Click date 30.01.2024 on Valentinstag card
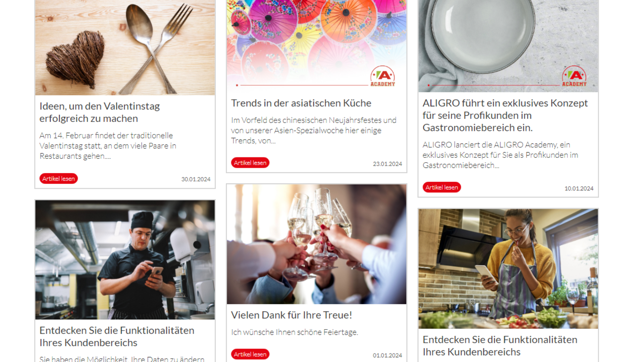This screenshot has height=362, width=644. pyautogui.click(x=196, y=179)
